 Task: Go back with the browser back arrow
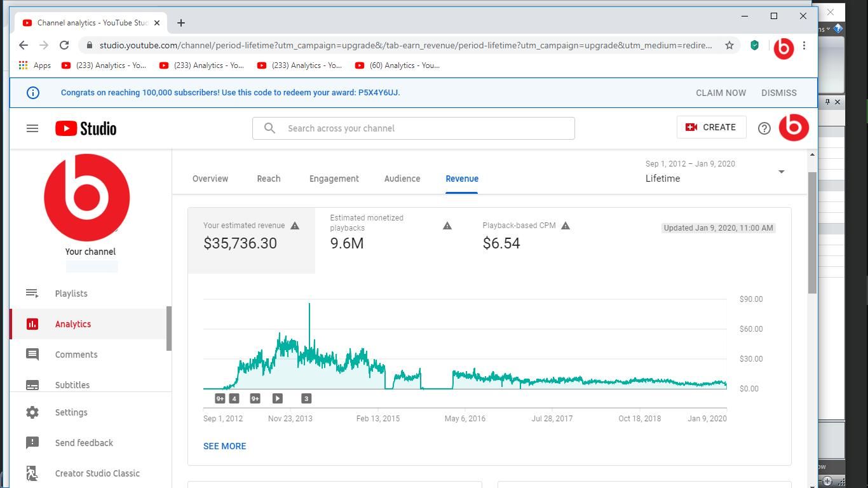click(24, 45)
